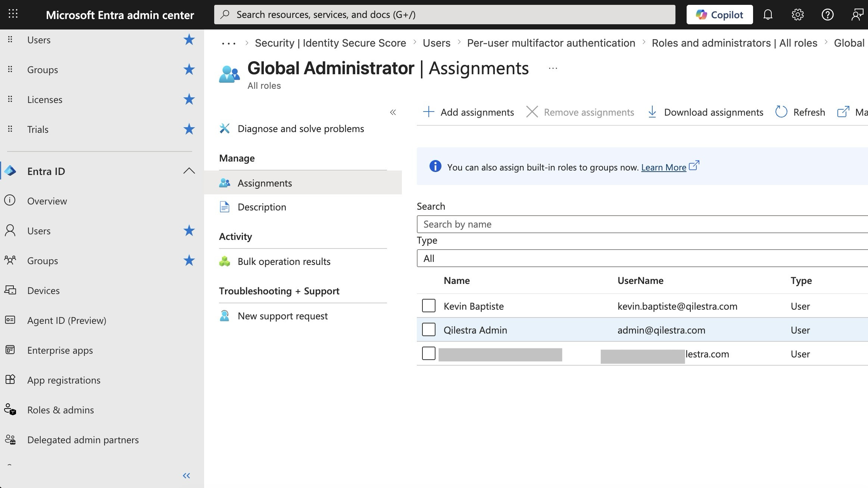Click admin@qilestra.com username cell
Image resolution: width=868 pixels, height=488 pixels.
661,330
